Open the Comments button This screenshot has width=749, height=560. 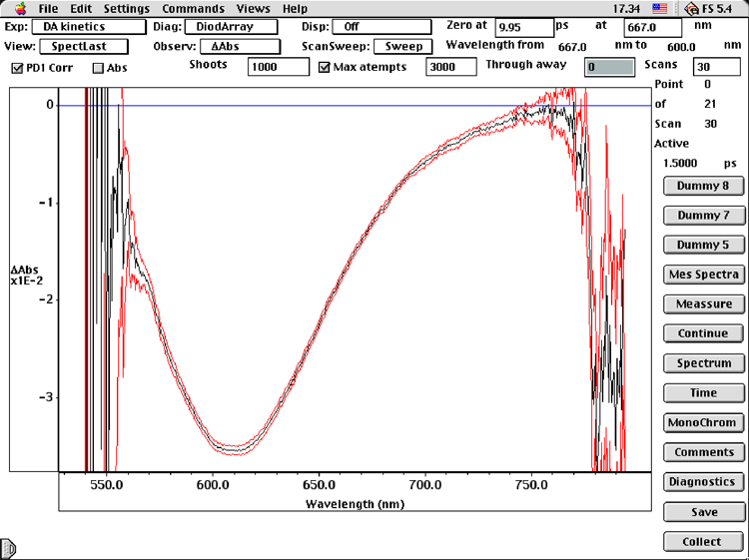(704, 452)
